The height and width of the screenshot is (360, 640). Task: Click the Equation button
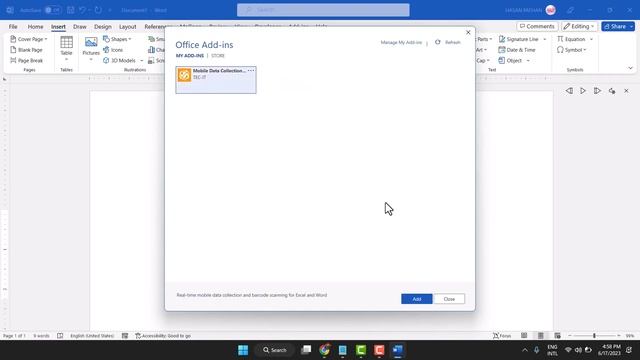coord(571,39)
